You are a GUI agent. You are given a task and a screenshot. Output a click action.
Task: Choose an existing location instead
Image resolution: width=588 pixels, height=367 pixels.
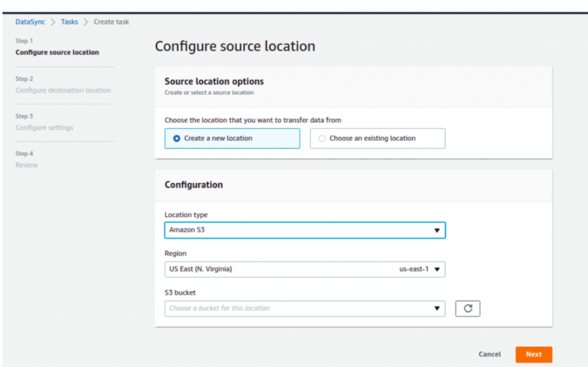click(377, 138)
